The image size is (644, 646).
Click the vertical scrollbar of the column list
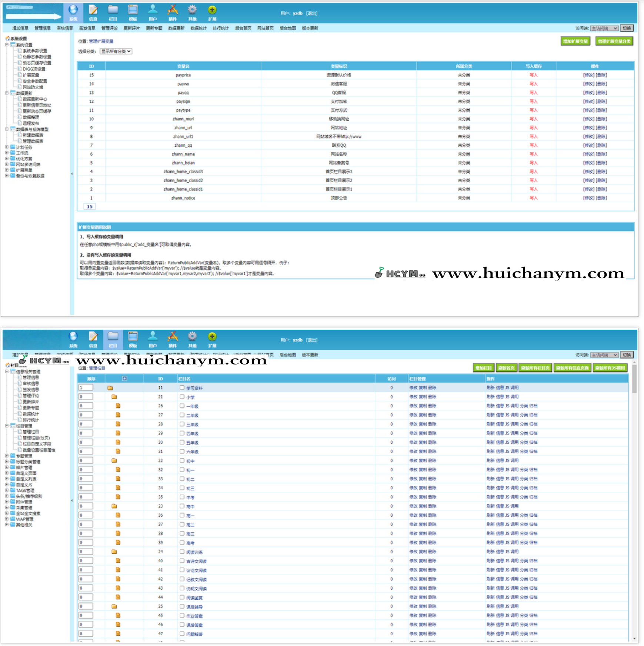click(x=634, y=382)
